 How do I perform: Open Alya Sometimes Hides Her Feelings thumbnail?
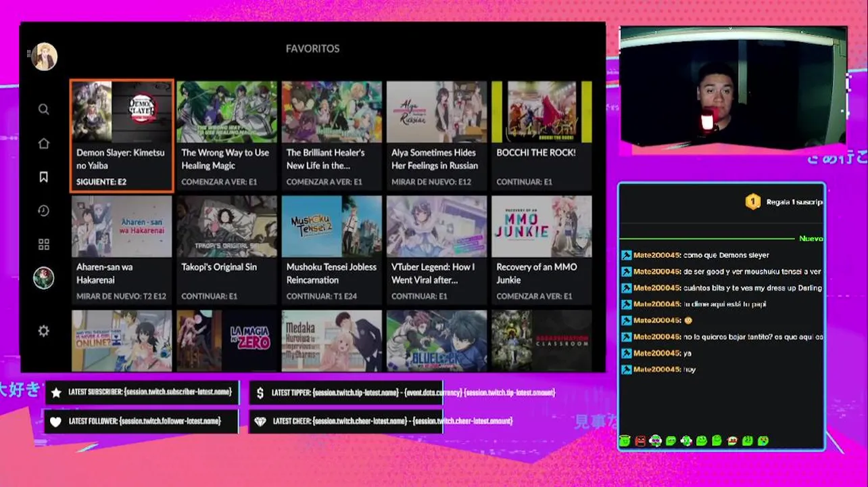[x=437, y=112]
